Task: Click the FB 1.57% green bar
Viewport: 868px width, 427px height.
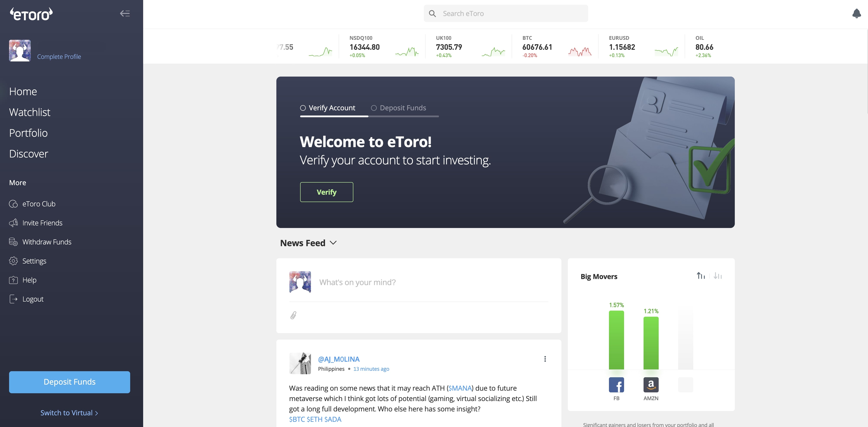Action: (x=616, y=340)
